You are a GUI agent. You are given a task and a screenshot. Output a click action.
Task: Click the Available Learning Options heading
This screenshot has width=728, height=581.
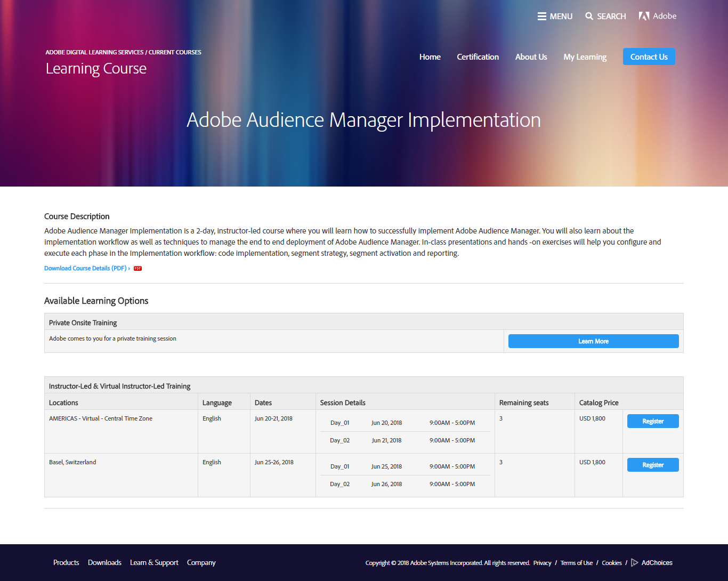tap(96, 301)
